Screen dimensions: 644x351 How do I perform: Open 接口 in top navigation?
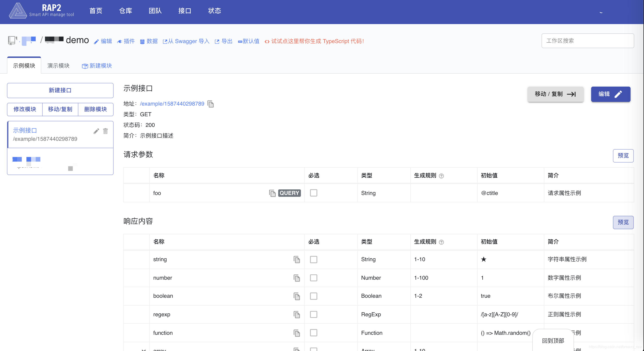pos(185,11)
